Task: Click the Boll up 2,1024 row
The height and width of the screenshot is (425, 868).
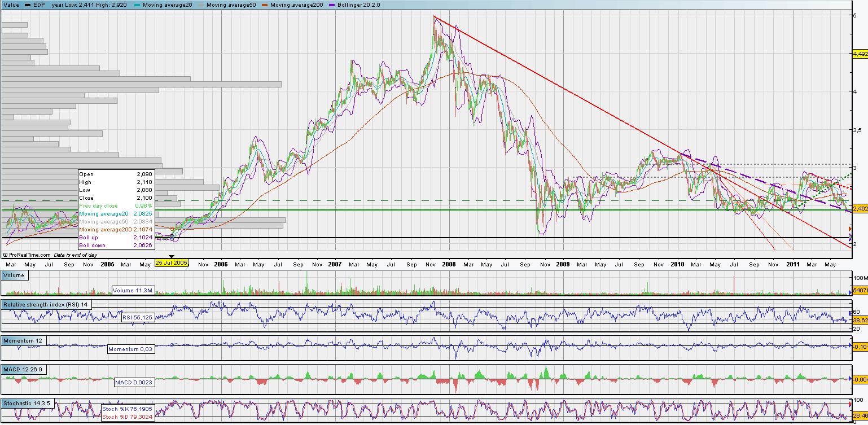Action: coord(116,238)
